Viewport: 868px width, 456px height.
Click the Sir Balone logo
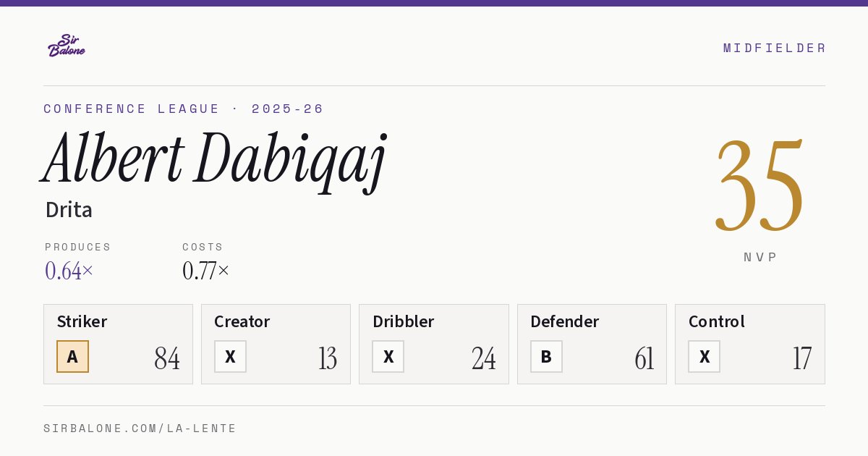(67, 46)
